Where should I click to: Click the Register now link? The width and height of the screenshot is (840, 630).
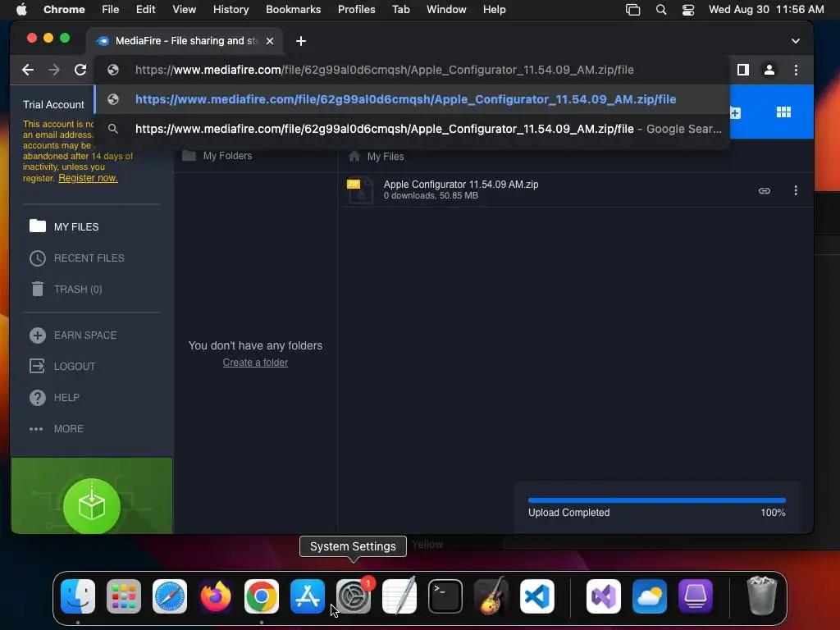88,178
